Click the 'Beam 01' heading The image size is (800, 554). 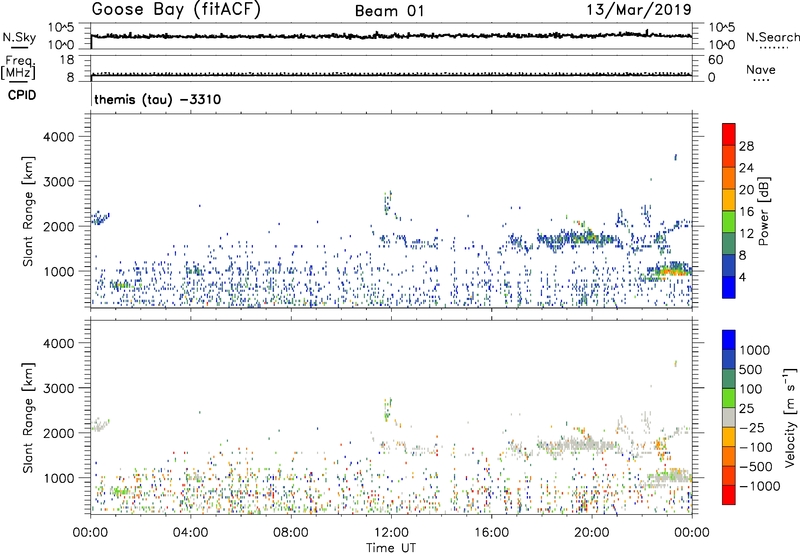pyautogui.click(x=390, y=11)
